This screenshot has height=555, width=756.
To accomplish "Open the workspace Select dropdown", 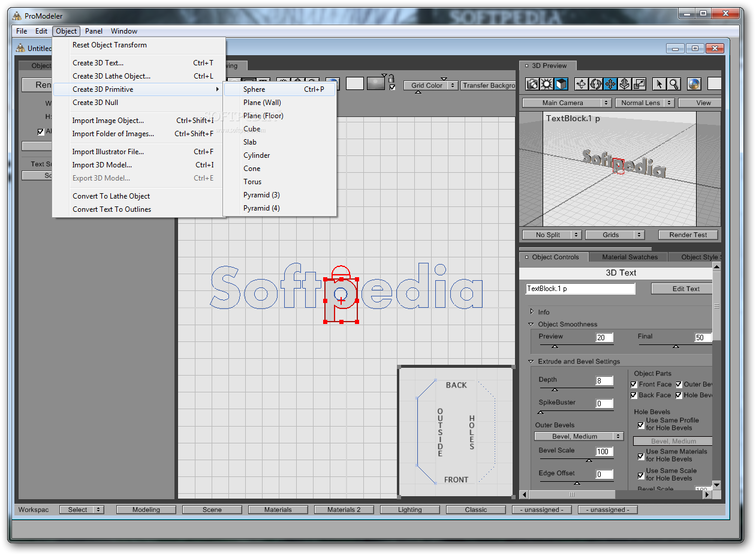I will [x=82, y=510].
